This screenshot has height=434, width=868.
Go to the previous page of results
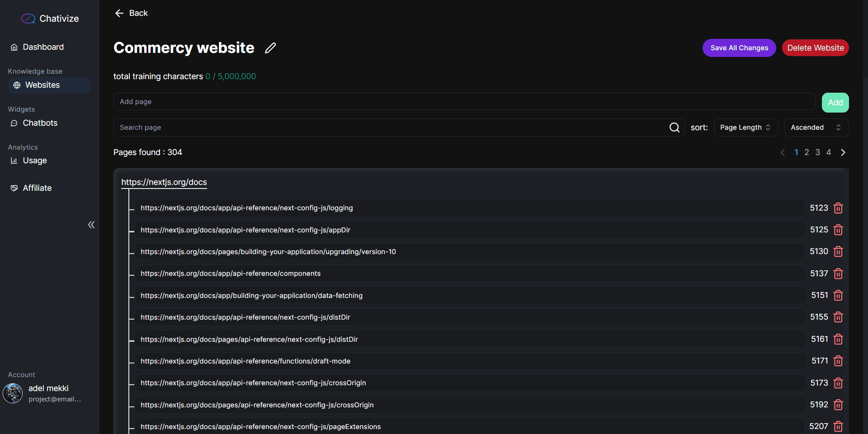tap(783, 152)
